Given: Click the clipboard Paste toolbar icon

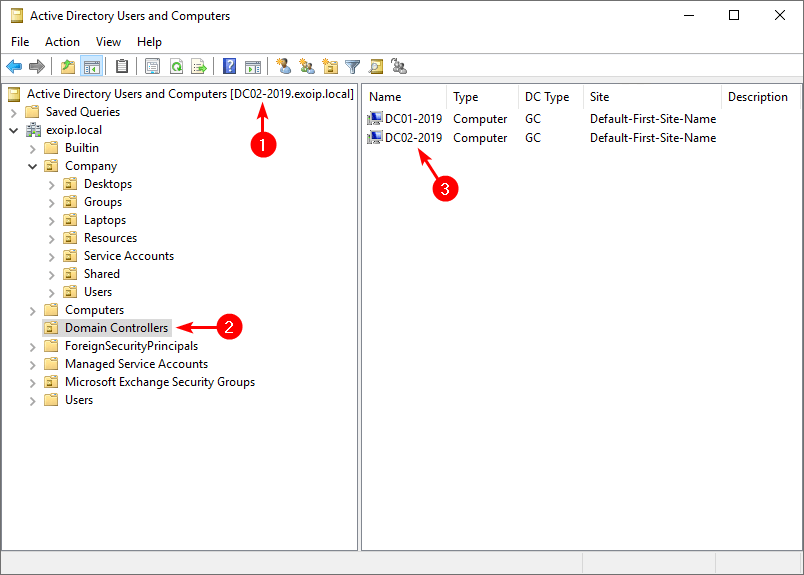Looking at the screenshot, I should (122, 66).
